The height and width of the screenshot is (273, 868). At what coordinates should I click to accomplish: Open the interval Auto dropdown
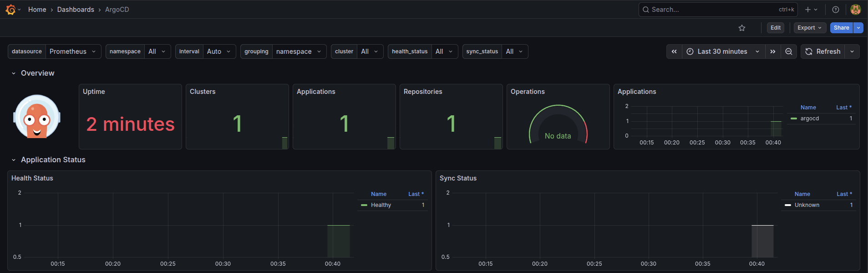[x=219, y=52]
